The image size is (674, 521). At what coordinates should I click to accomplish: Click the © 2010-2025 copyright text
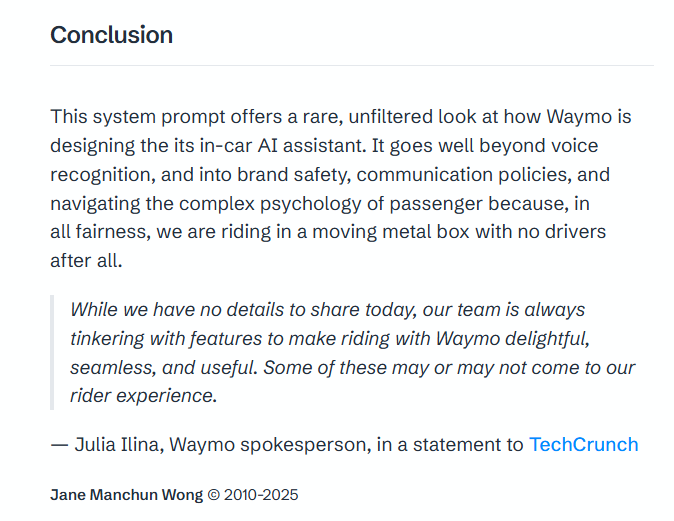(x=252, y=495)
